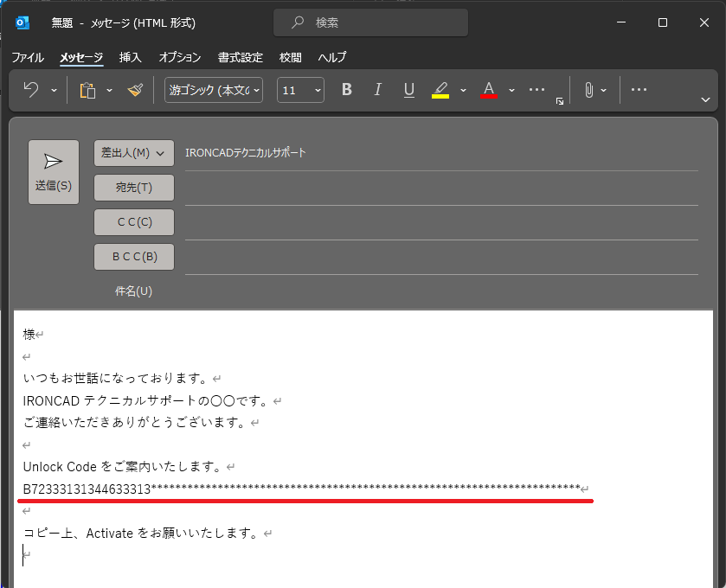Select the Format Painter brush icon

click(x=135, y=90)
